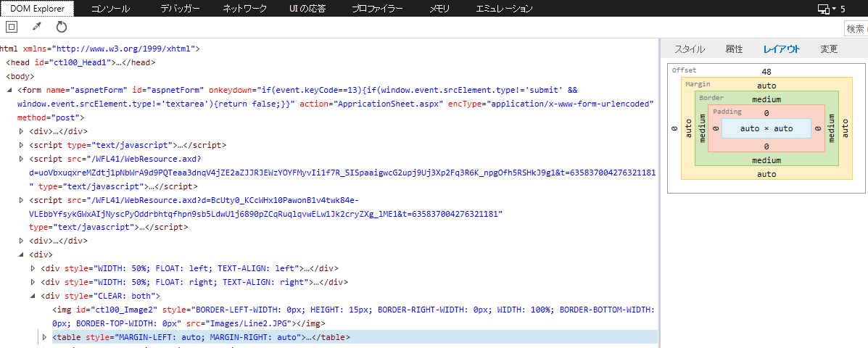Screen dimensions: 868x348
Task: Click the form's onkeydown attribute name
Action: pyautogui.click(x=231, y=90)
